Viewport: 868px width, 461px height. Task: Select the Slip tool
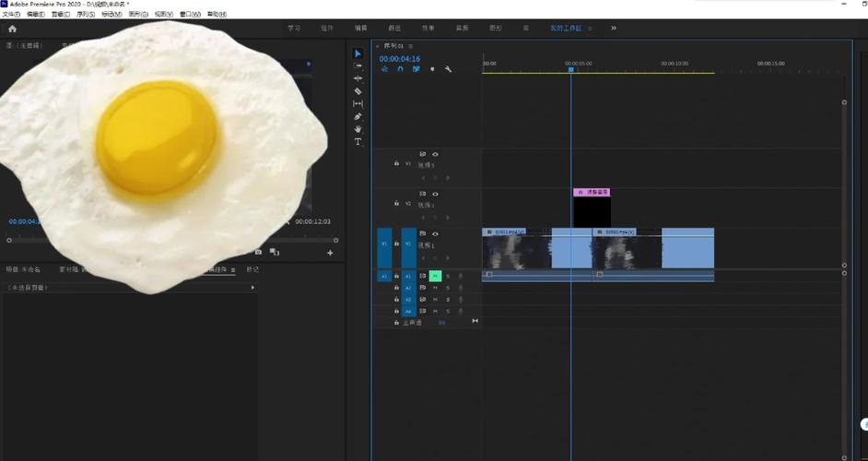tap(358, 103)
